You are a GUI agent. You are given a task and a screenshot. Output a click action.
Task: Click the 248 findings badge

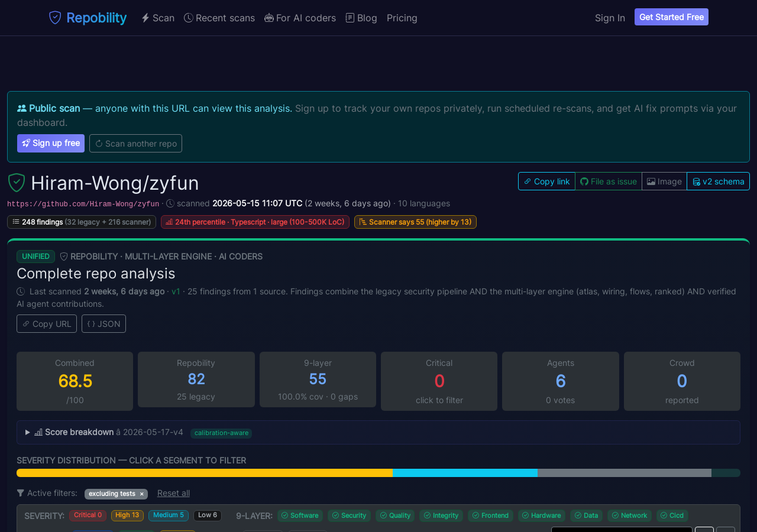tap(82, 222)
